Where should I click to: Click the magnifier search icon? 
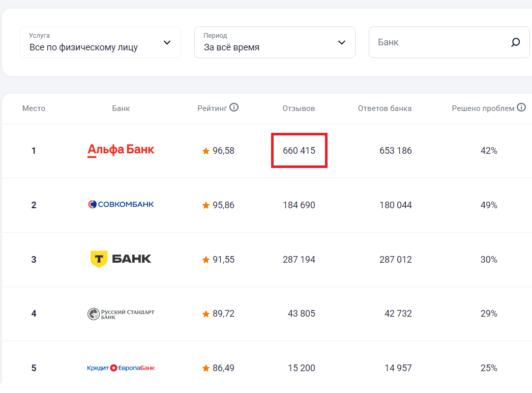click(515, 42)
